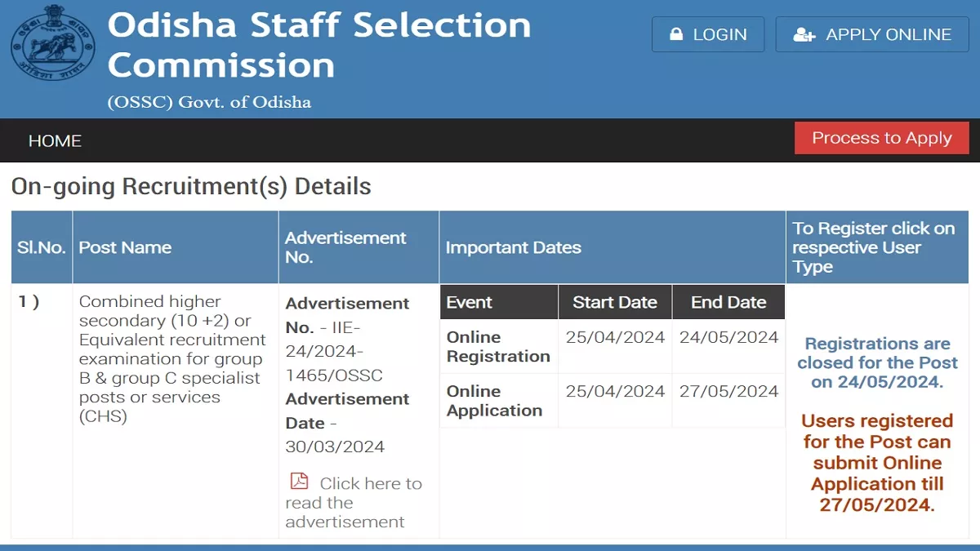
Task: Click the Important Dates column header
Action: tap(514, 247)
